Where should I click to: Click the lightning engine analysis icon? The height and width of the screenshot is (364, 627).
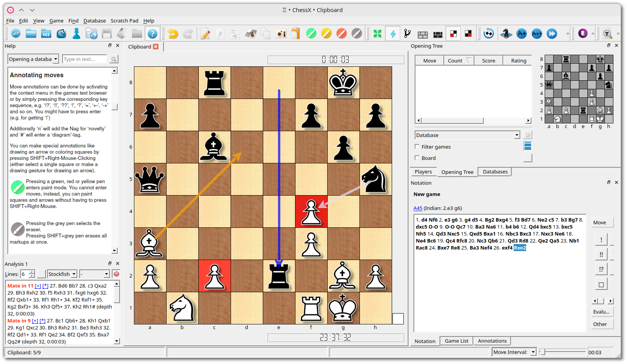coord(393,33)
